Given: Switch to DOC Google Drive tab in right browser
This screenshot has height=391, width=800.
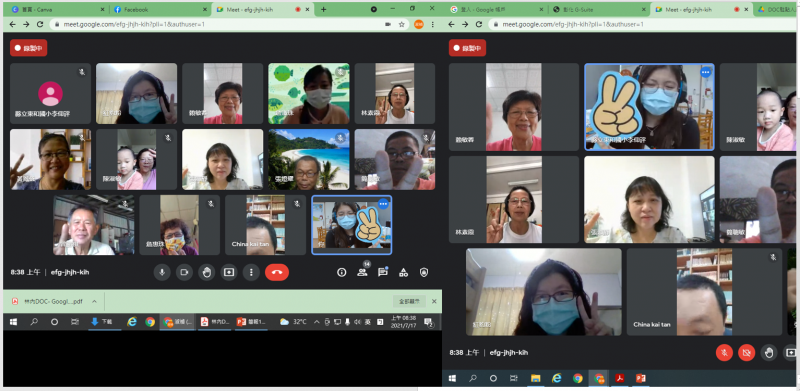Looking at the screenshot, I should click(x=777, y=9).
